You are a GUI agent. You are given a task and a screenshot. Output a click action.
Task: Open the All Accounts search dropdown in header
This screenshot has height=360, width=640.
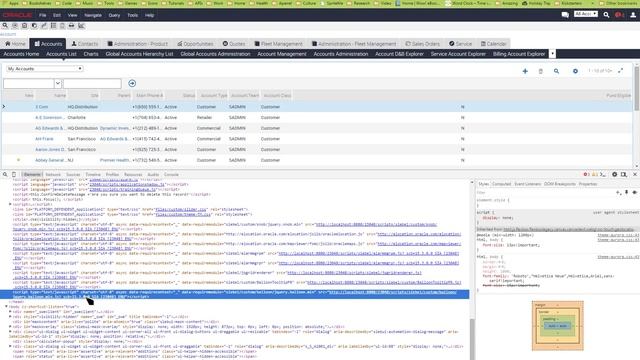pyautogui.click(x=586, y=14)
